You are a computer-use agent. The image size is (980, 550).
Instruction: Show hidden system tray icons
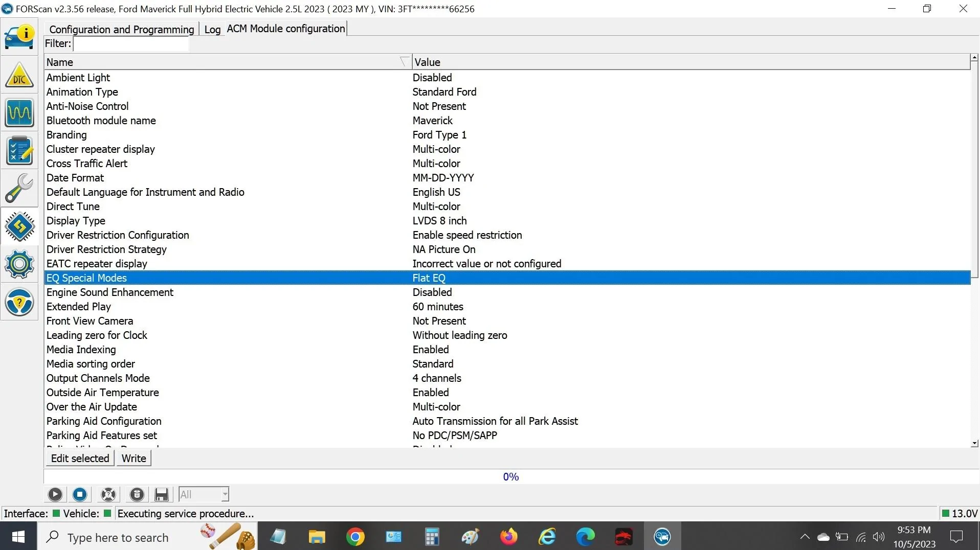tap(805, 537)
